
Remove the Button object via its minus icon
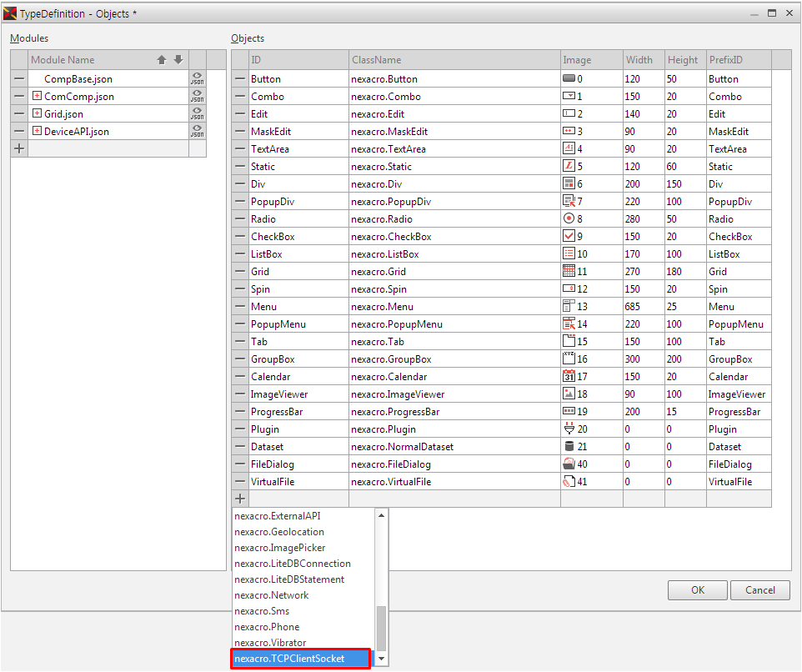240,79
